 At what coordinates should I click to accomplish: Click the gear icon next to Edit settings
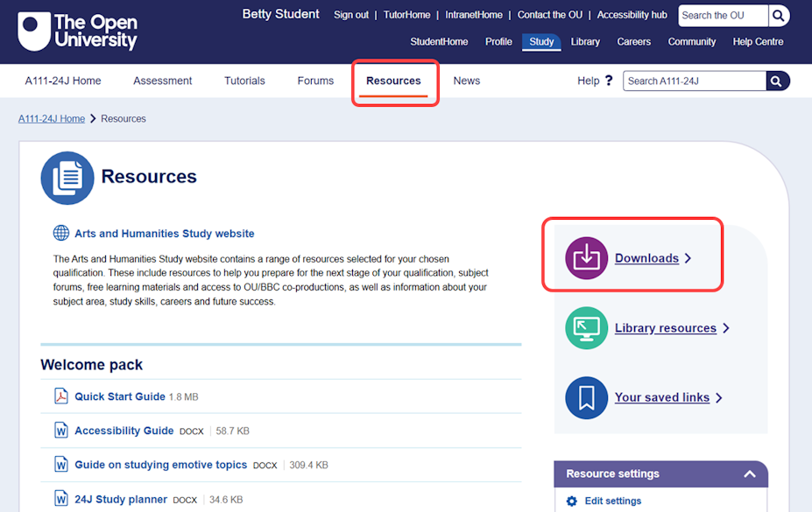(572, 501)
